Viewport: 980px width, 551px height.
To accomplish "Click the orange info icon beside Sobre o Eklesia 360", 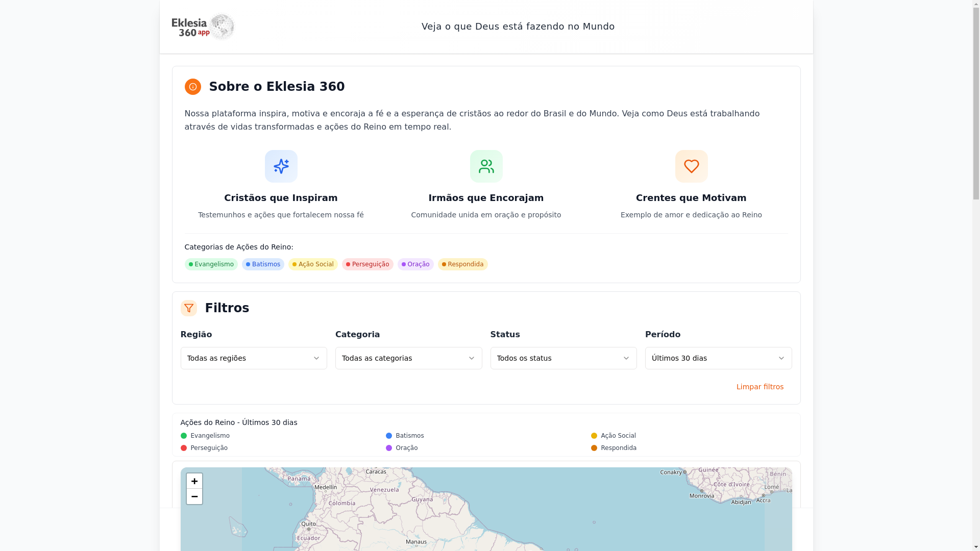I will click(x=193, y=87).
